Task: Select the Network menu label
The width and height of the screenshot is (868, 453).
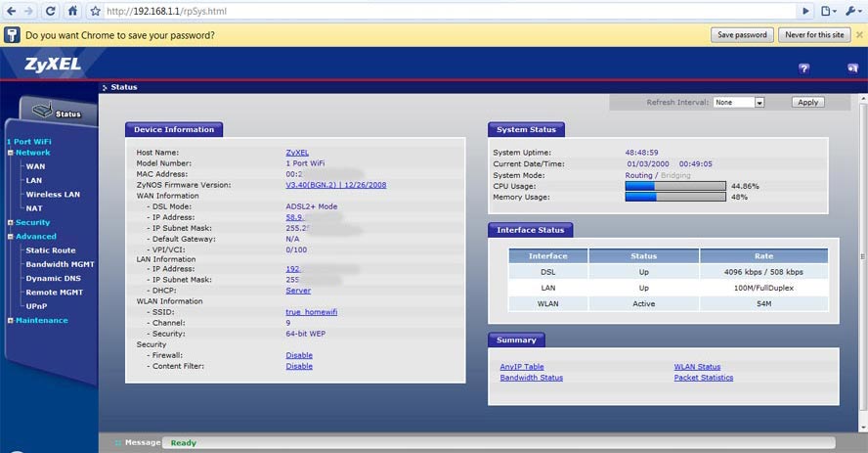Action: click(32, 153)
